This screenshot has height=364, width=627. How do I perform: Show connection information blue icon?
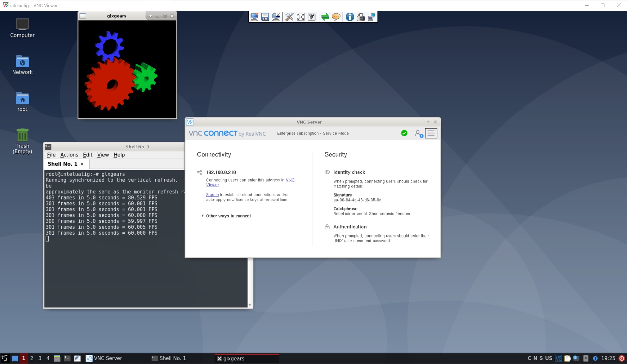pos(350,17)
